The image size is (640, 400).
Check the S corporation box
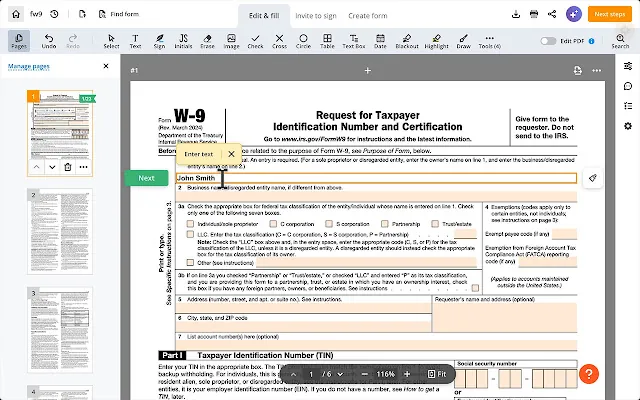329,224
